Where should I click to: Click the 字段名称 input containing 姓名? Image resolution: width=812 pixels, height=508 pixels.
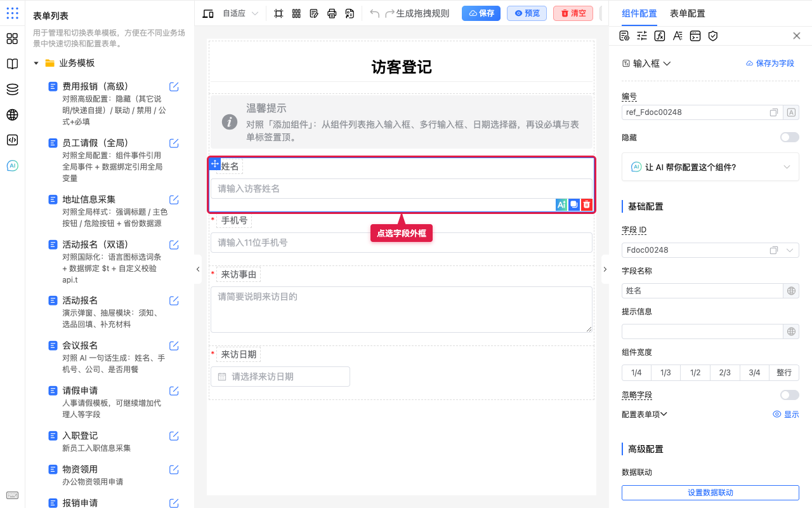tap(703, 291)
